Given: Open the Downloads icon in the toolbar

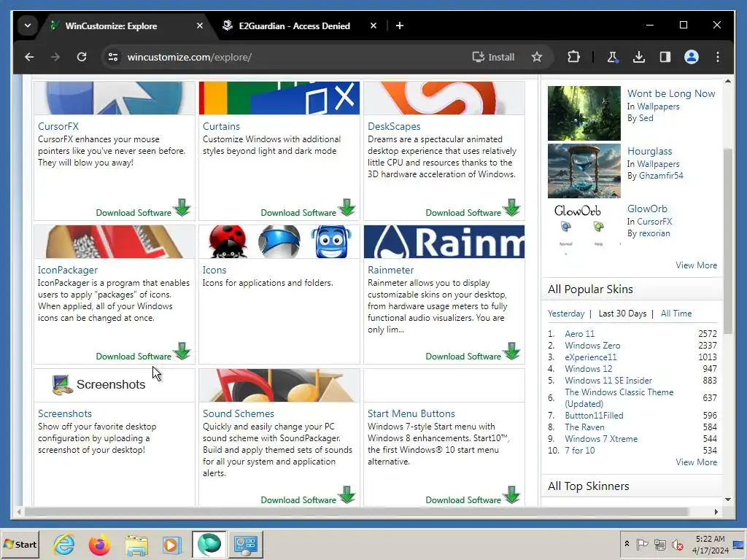Looking at the screenshot, I should click(x=639, y=57).
